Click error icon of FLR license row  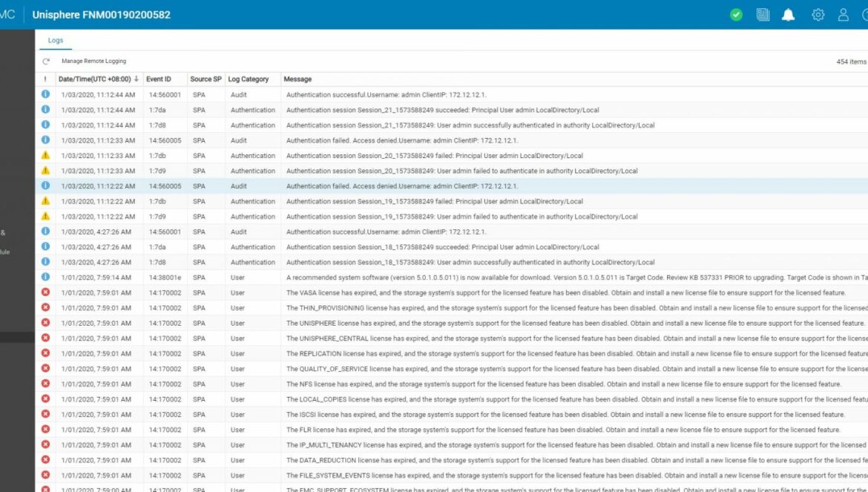coord(45,430)
